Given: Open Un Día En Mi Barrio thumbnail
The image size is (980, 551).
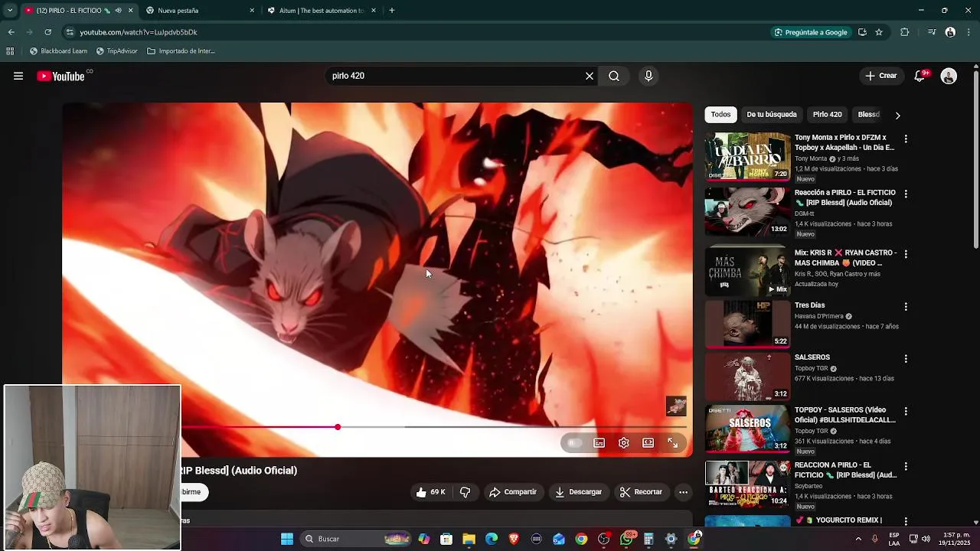Looking at the screenshot, I should 747,157.
